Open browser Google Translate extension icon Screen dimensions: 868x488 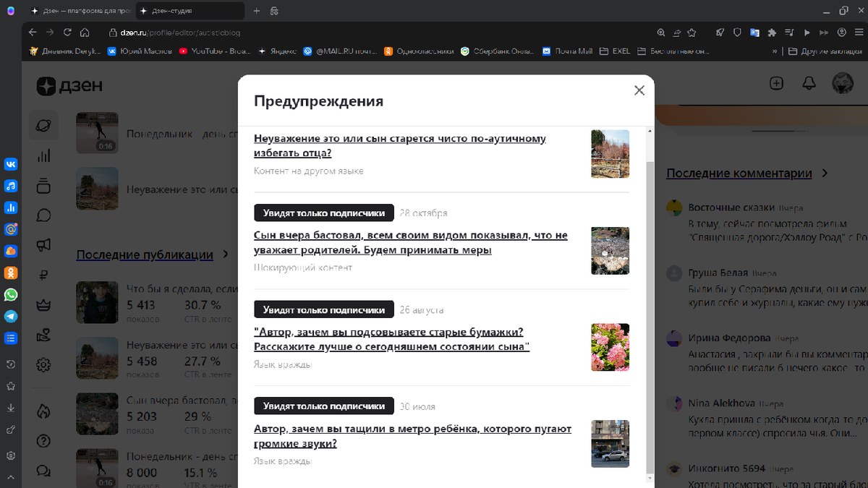click(x=754, y=32)
